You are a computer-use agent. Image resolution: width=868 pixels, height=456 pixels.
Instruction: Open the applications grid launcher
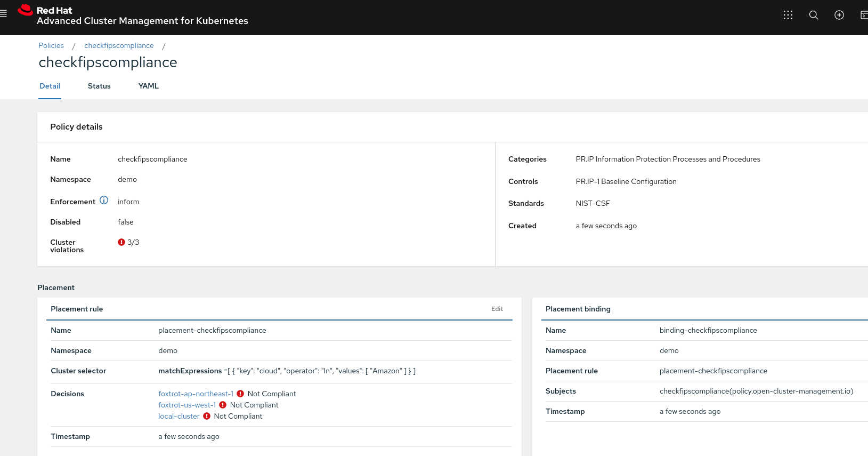click(x=788, y=15)
